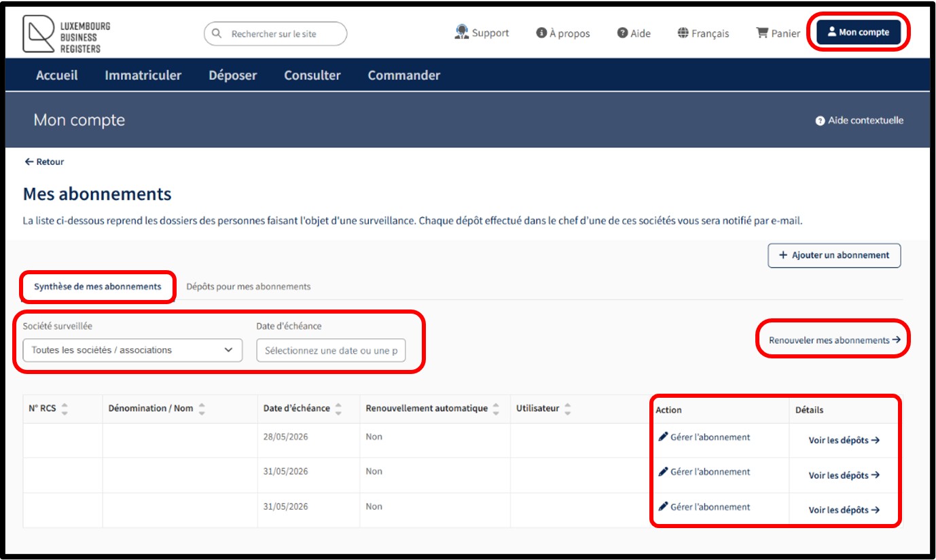Sort by Dénomination / Nom column arrows
The height and width of the screenshot is (560, 936).
[202, 409]
